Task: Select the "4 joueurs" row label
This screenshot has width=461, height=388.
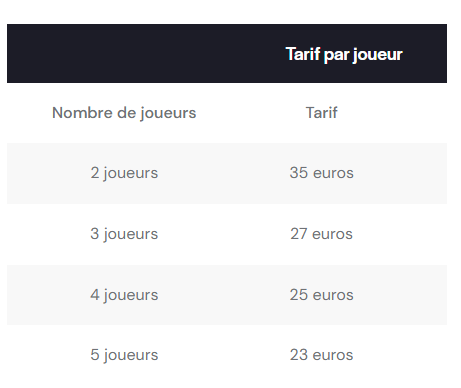Action: [124, 295]
